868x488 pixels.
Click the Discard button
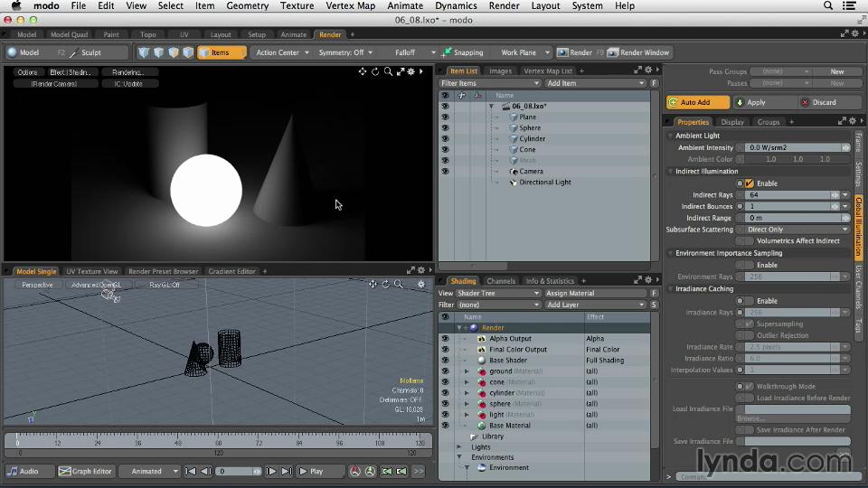pyautogui.click(x=818, y=102)
